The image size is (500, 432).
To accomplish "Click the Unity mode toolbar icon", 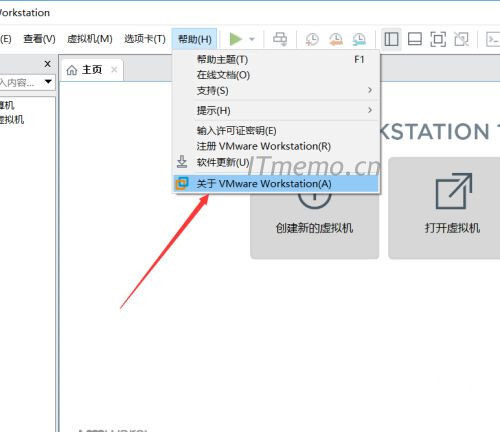I will point(462,39).
